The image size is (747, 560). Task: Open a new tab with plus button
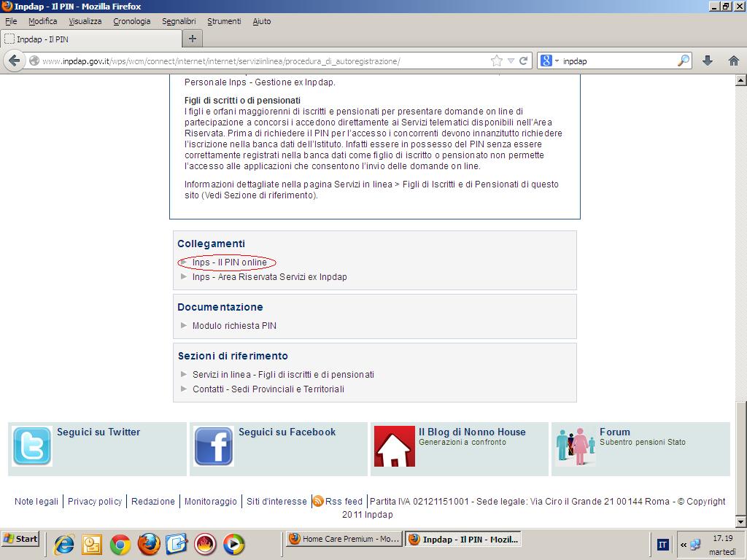pyautogui.click(x=193, y=39)
